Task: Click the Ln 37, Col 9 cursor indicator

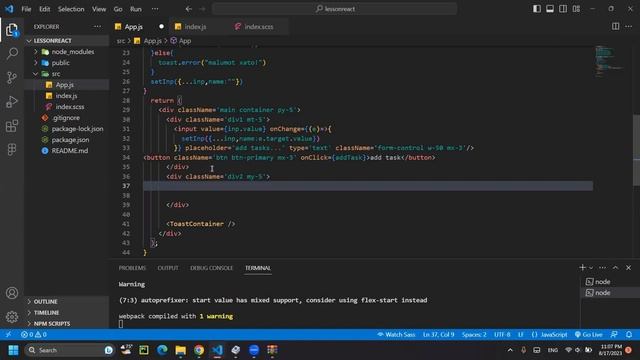Action: [438, 335]
